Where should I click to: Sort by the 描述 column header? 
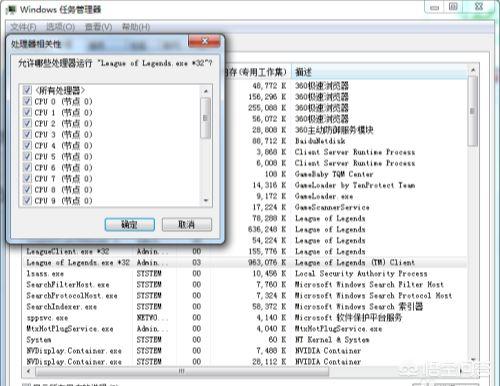tap(379, 72)
